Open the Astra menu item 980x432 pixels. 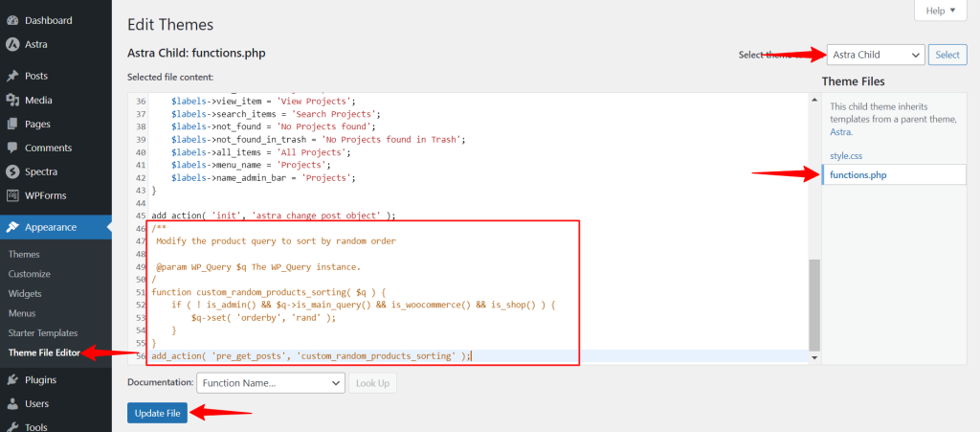[36, 44]
